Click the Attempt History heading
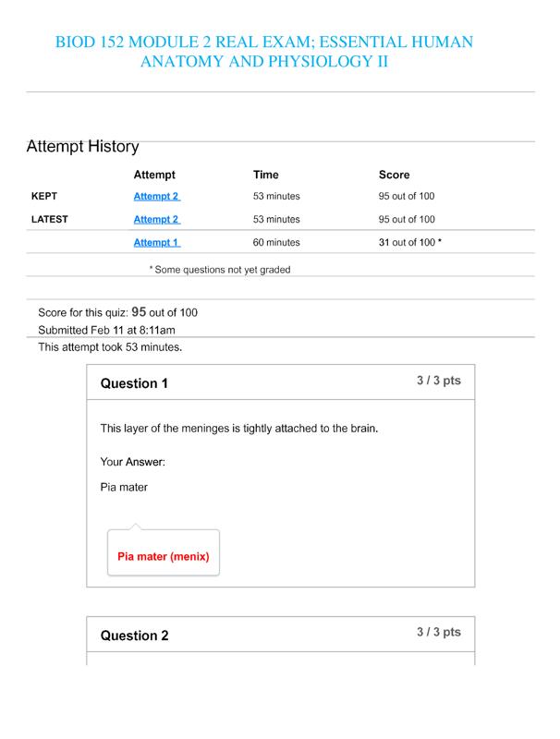The width and height of the screenshot is (560, 739). (x=82, y=146)
